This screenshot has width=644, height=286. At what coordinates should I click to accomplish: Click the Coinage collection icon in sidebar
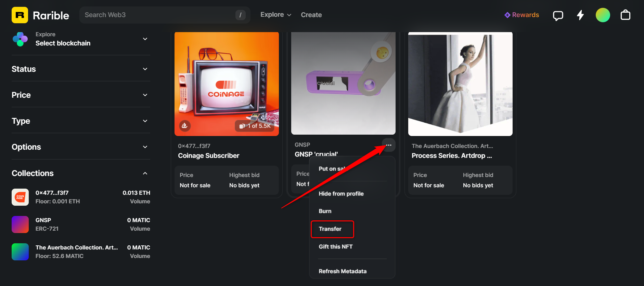coord(20,197)
